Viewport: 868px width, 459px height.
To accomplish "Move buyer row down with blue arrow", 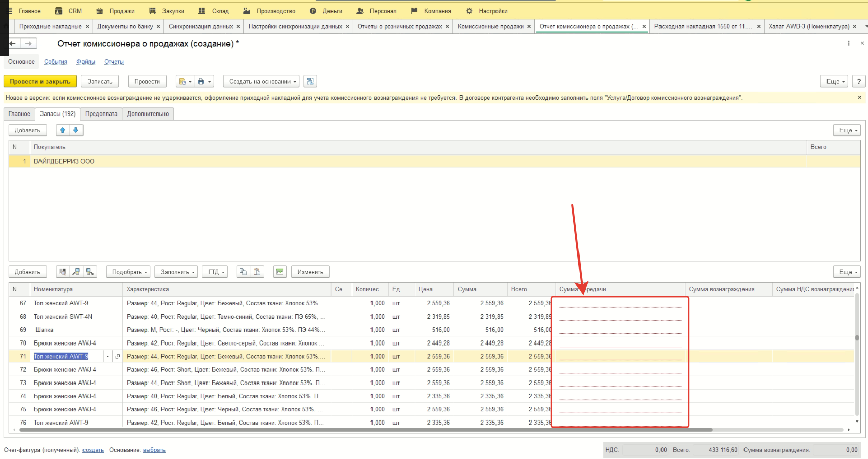I will pyautogui.click(x=76, y=130).
